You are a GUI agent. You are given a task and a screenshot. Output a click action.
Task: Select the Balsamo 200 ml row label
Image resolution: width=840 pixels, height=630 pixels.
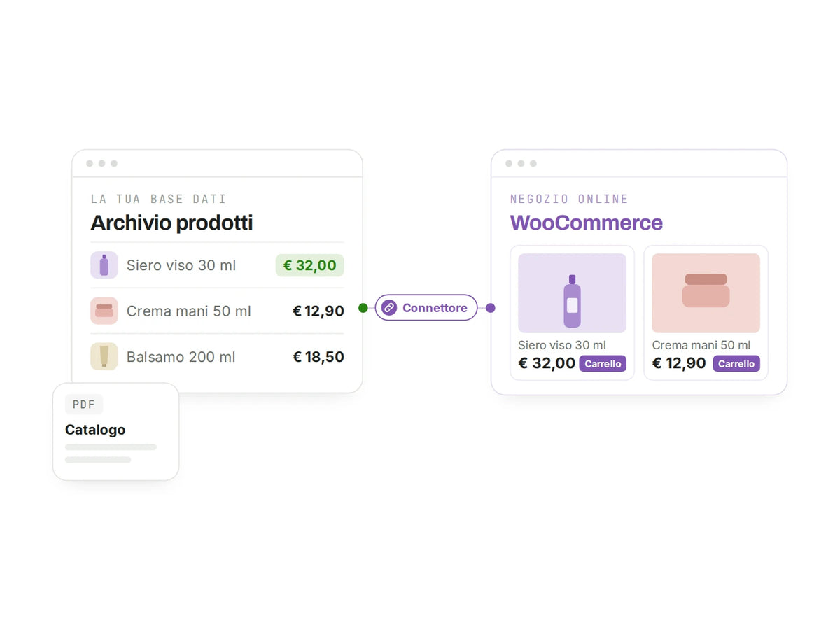(181, 356)
